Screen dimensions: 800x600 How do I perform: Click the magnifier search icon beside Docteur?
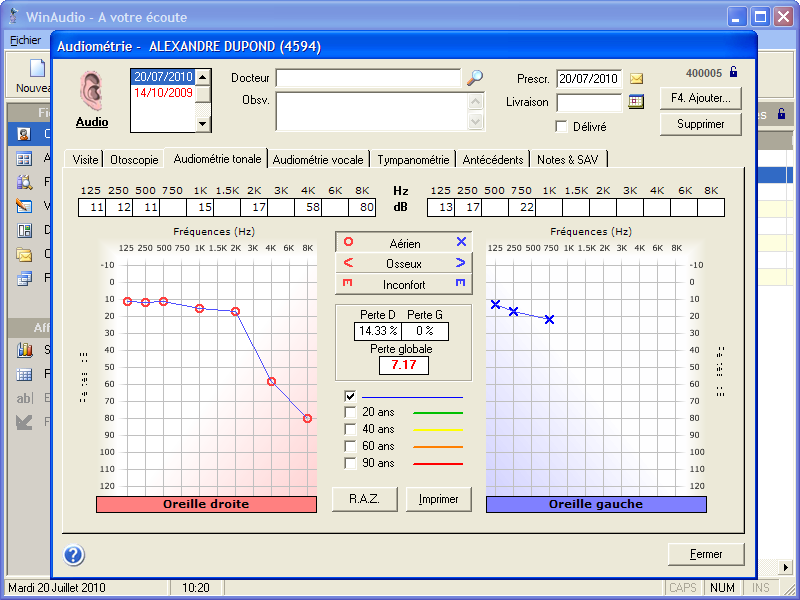point(475,78)
